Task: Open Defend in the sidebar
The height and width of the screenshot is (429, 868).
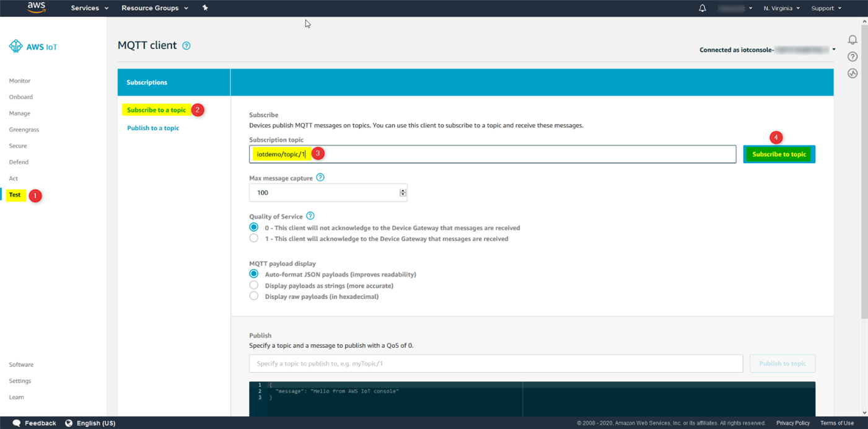Action: tap(19, 162)
